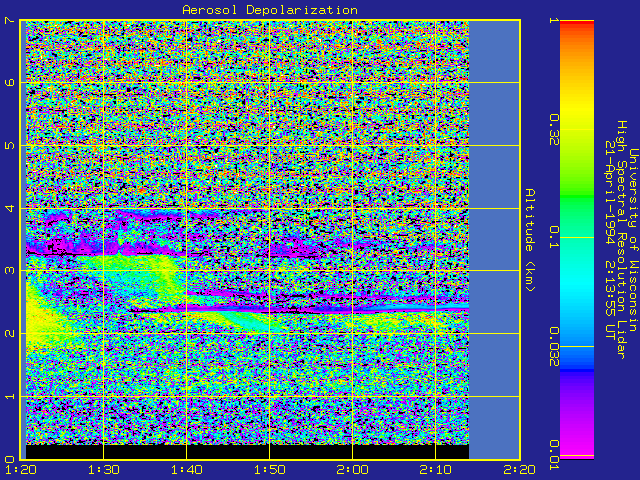
Task: Pick the red top of the colorbar
Action: pos(577,24)
